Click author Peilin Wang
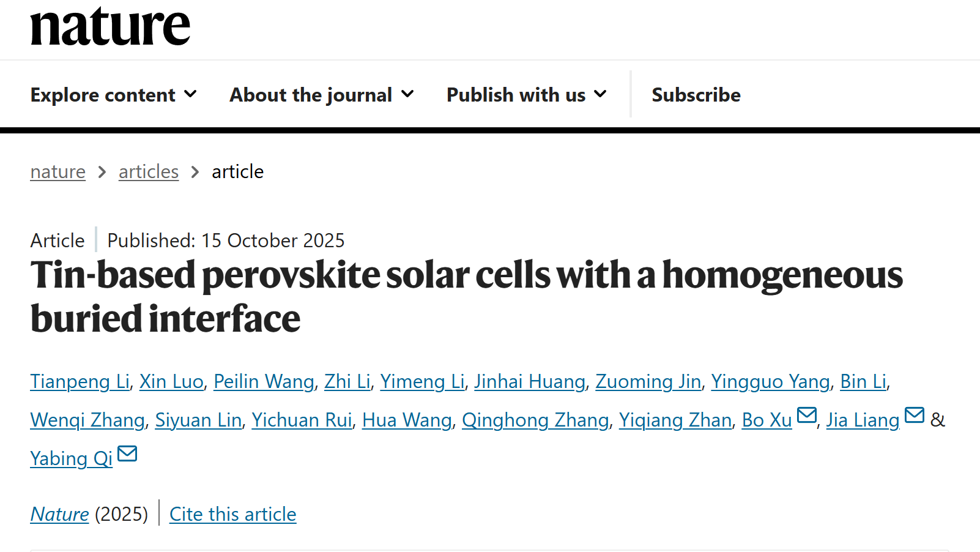 click(x=264, y=381)
